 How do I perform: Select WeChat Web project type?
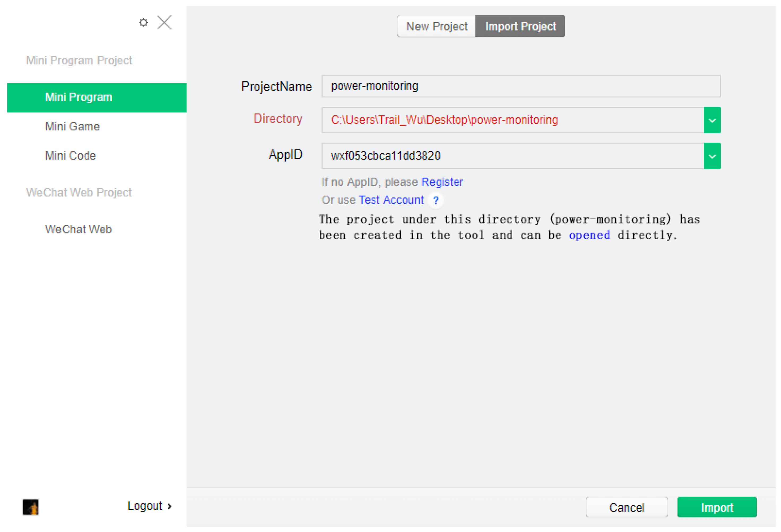[x=78, y=229]
